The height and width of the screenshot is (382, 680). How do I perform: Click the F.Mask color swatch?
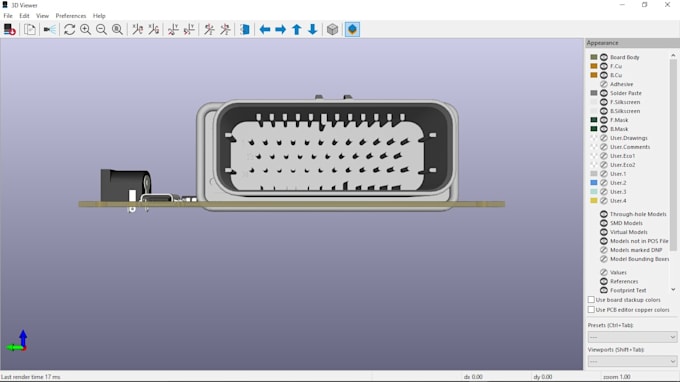[x=594, y=120]
